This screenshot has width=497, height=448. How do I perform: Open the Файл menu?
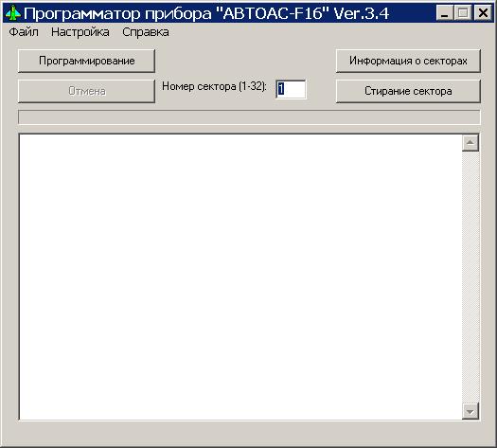24,32
